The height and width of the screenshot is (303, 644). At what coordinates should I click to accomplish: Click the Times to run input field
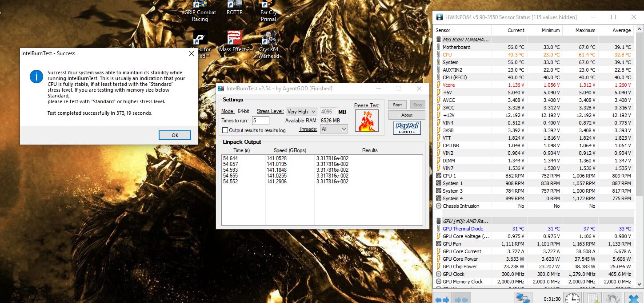pyautogui.click(x=260, y=121)
